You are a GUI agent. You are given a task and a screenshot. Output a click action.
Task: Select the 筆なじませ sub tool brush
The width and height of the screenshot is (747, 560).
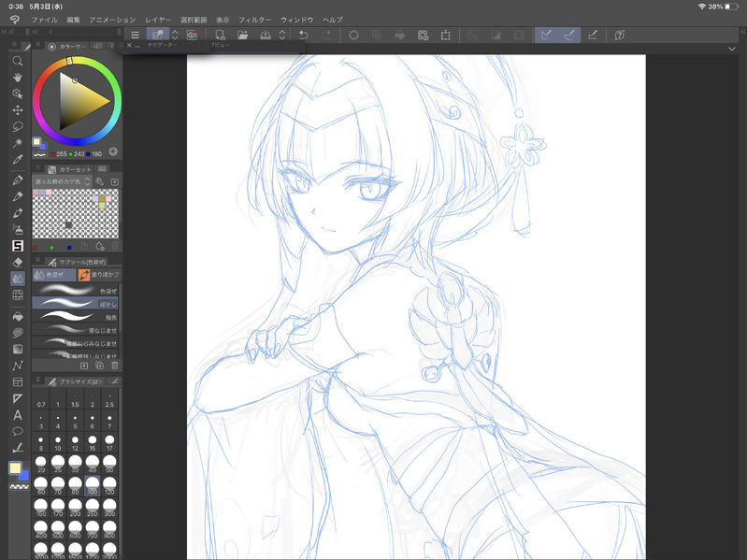point(76,329)
